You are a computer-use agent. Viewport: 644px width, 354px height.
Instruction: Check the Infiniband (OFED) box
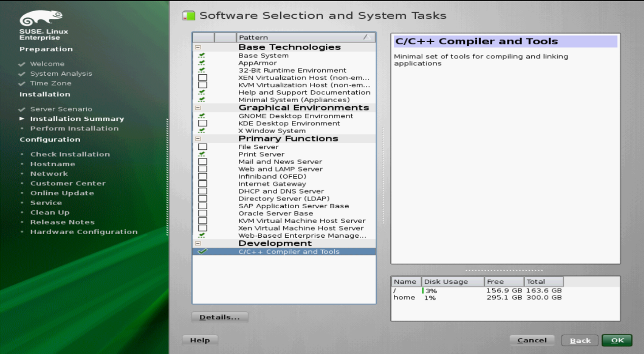pos(202,177)
